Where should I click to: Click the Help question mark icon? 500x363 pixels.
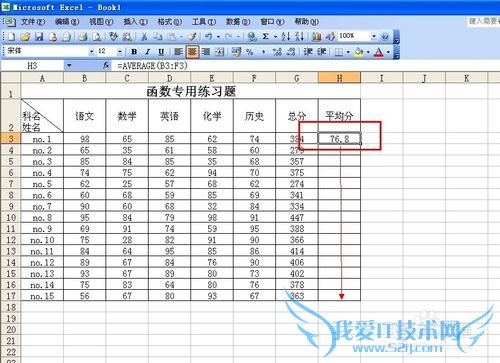[x=385, y=36]
